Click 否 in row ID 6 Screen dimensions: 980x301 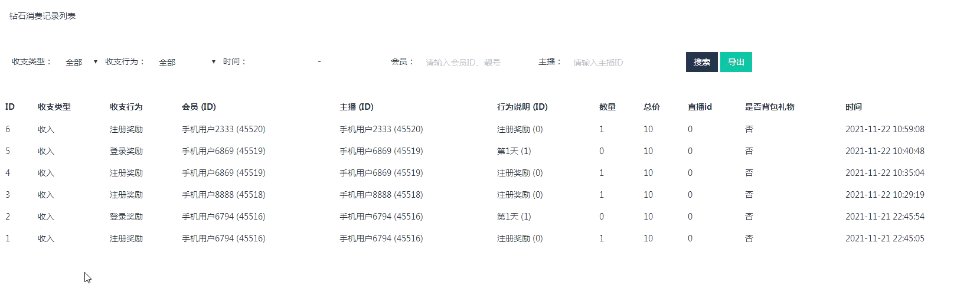point(749,129)
